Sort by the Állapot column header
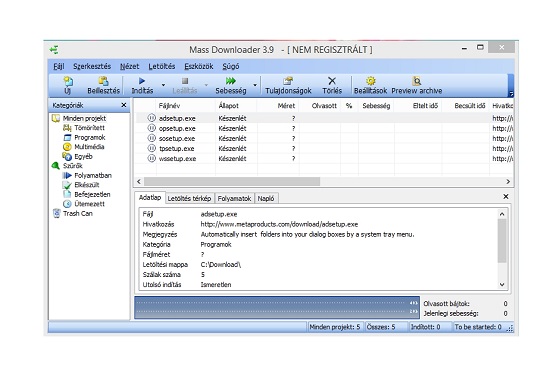Viewport: 550px width, 384px height. click(x=236, y=106)
